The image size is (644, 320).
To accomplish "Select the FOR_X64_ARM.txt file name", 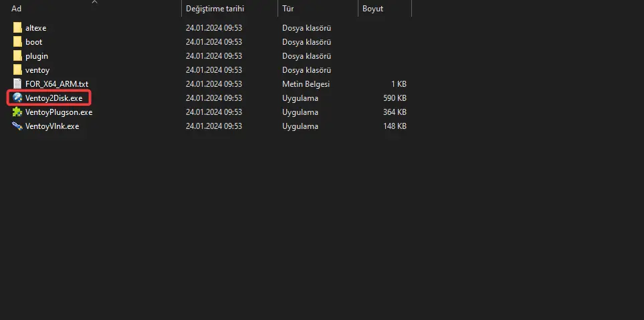I will (x=57, y=84).
